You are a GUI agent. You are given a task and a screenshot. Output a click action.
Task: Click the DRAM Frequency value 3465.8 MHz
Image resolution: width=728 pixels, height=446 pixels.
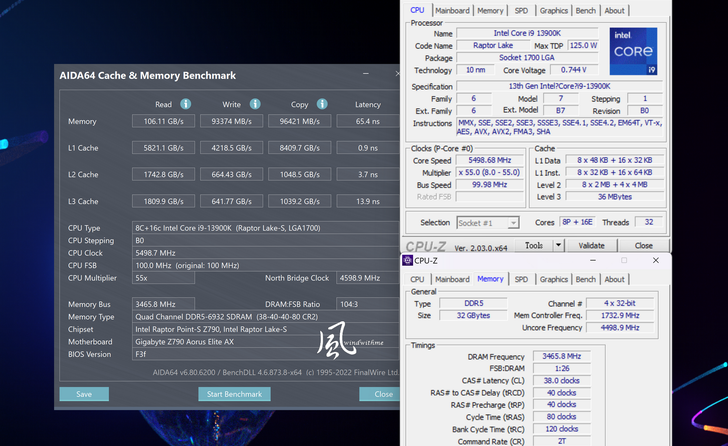558,356
